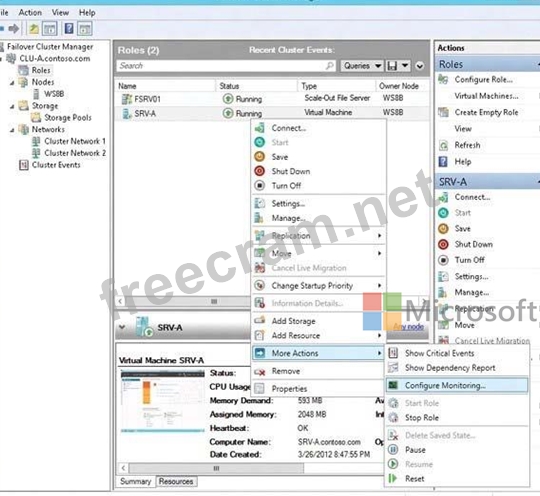The height and width of the screenshot is (496, 540).
Task: Open the Queries dropdown
Action: pyautogui.click(x=362, y=65)
